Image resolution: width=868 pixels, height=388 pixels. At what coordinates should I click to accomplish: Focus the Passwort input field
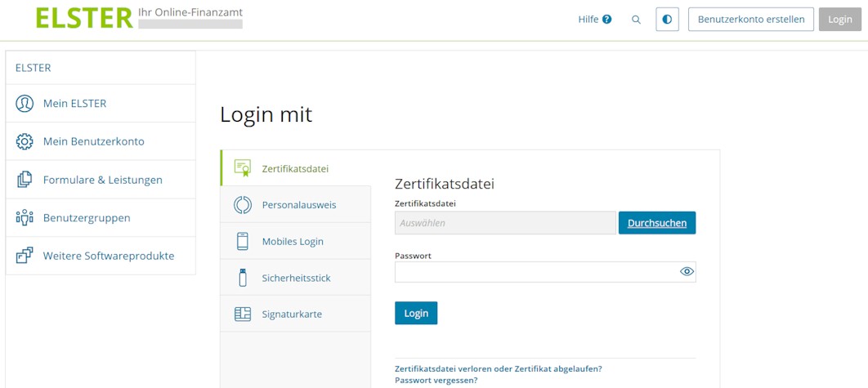pos(545,272)
